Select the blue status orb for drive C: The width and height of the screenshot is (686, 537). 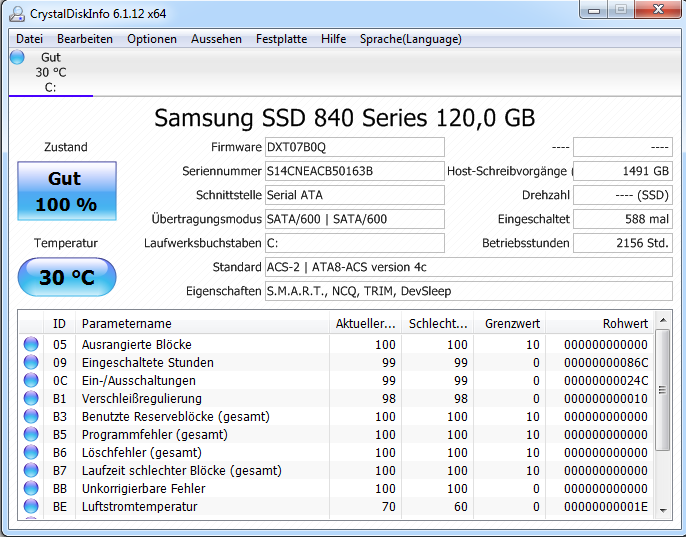coord(18,57)
